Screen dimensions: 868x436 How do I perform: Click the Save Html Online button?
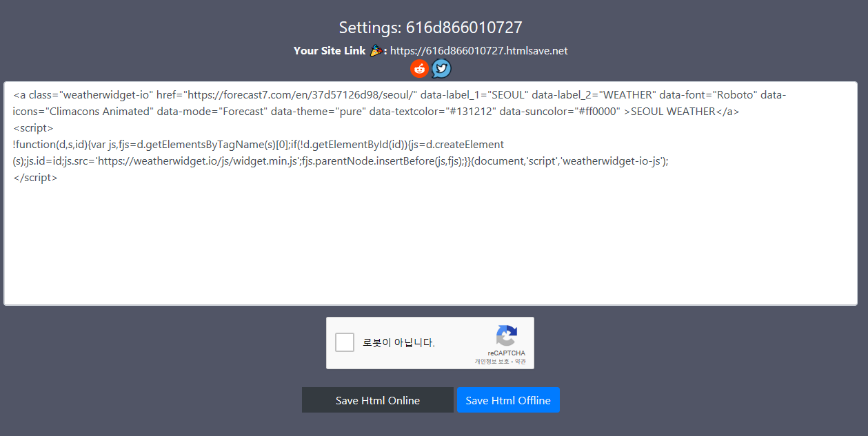(x=378, y=400)
